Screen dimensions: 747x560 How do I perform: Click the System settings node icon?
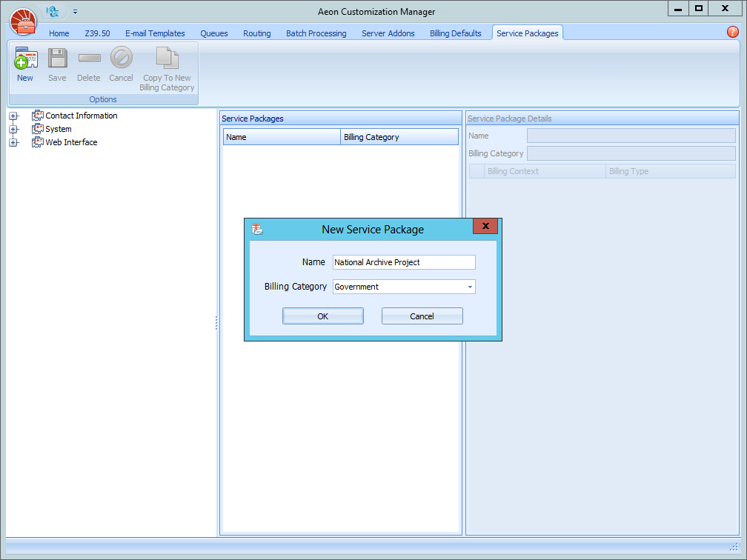point(36,128)
